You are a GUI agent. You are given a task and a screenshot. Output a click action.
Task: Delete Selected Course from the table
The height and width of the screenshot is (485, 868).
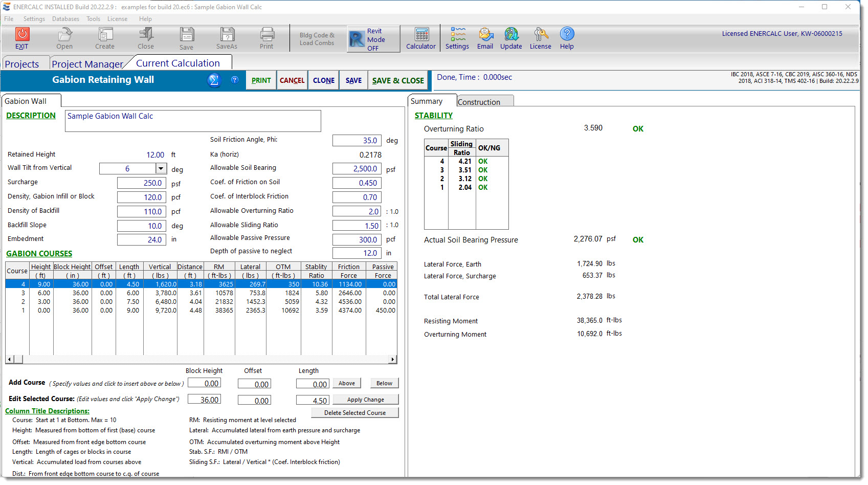point(355,412)
